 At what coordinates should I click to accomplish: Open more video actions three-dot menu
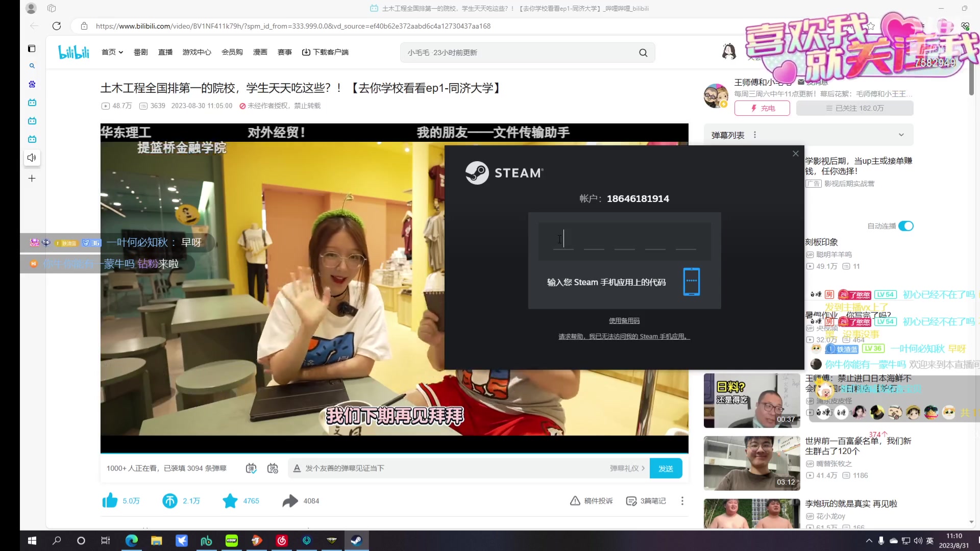[x=682, y=501]
